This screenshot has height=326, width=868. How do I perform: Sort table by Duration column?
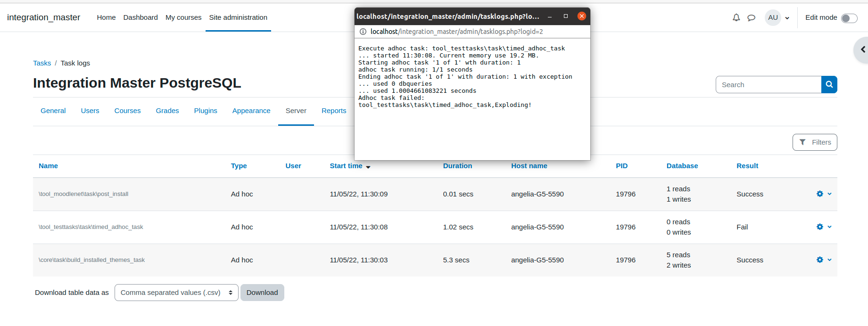457,166
